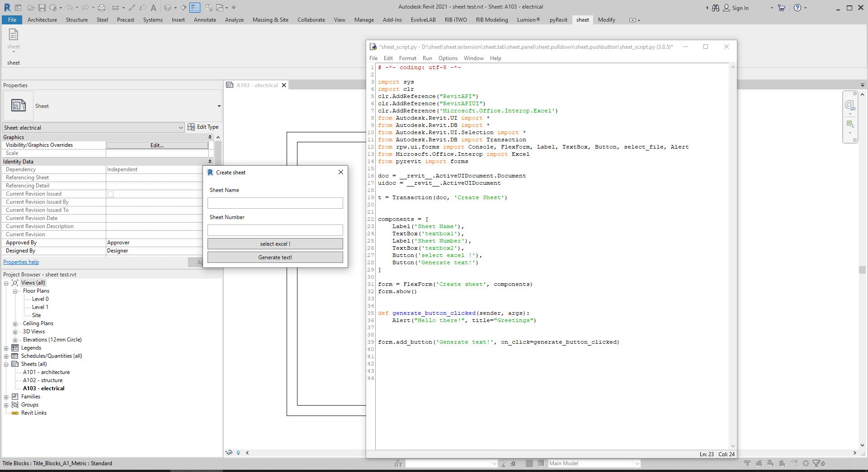Expand the Ceiling Plans tree node
The width and height of the screenshot is (868, 472).
coord(15,324)
